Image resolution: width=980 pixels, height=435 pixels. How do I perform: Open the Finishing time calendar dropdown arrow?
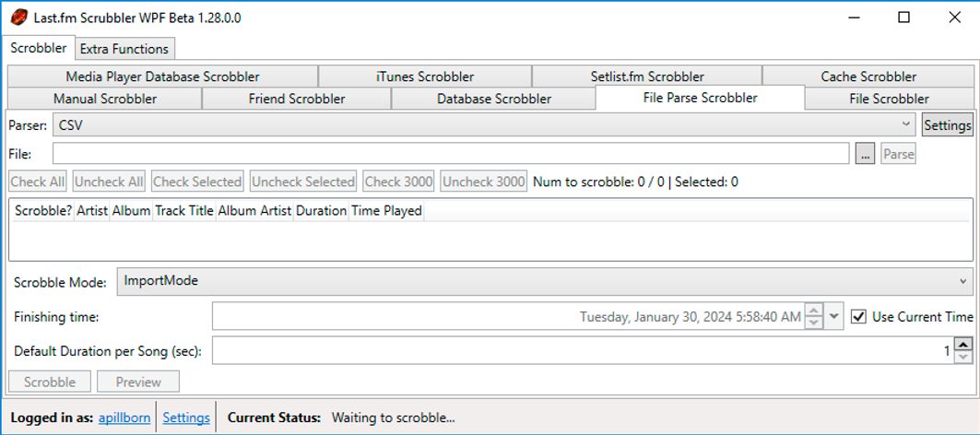tap(833, 317)
